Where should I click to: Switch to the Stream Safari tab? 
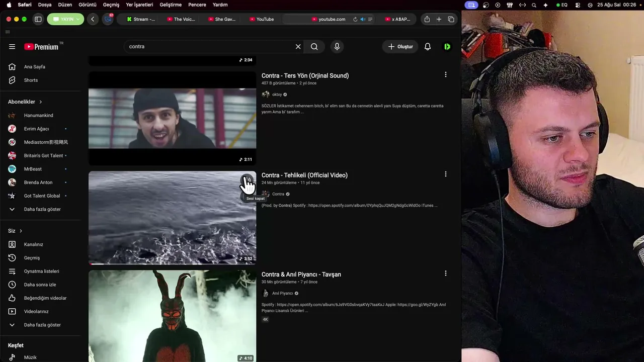point(141,19)
